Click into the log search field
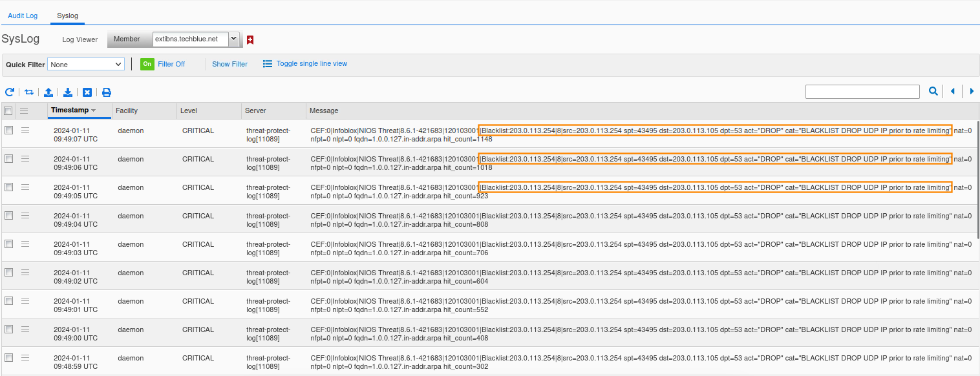The image size is (980, 376). (862, 92)
